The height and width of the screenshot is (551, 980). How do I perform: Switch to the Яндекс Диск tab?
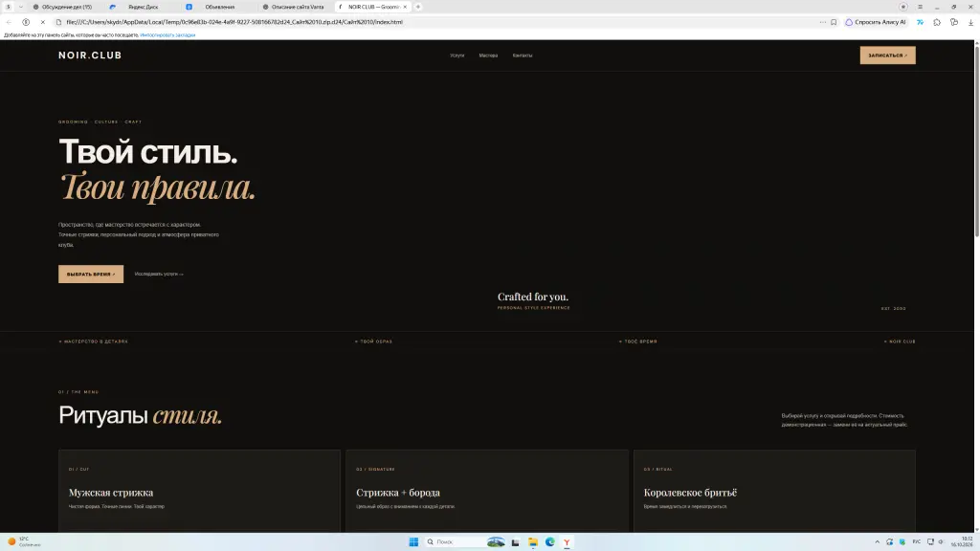(144, 7)
